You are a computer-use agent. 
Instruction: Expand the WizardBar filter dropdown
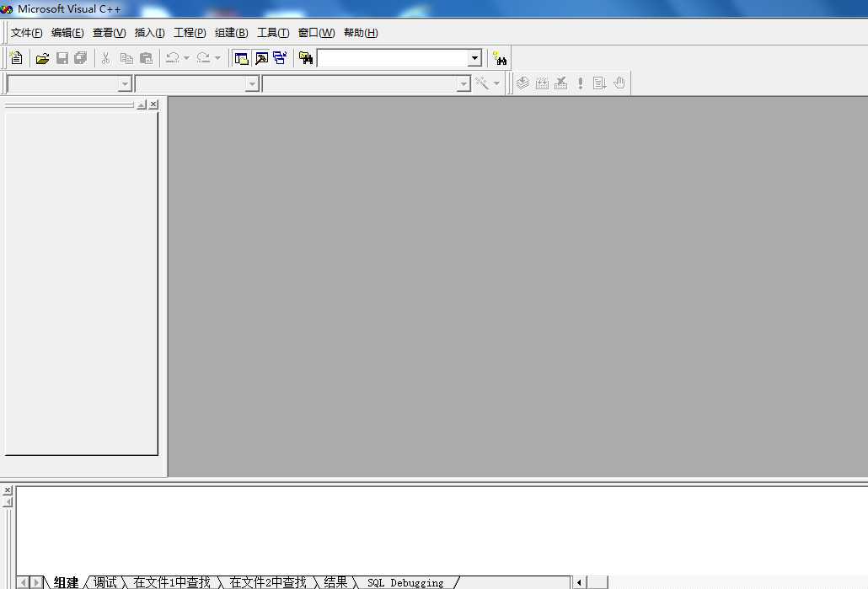[252, 83]
